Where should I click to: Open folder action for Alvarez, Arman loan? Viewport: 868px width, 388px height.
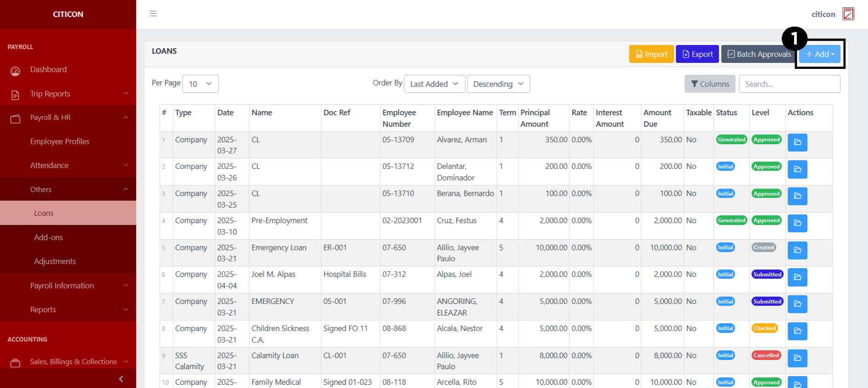(797, 142)
